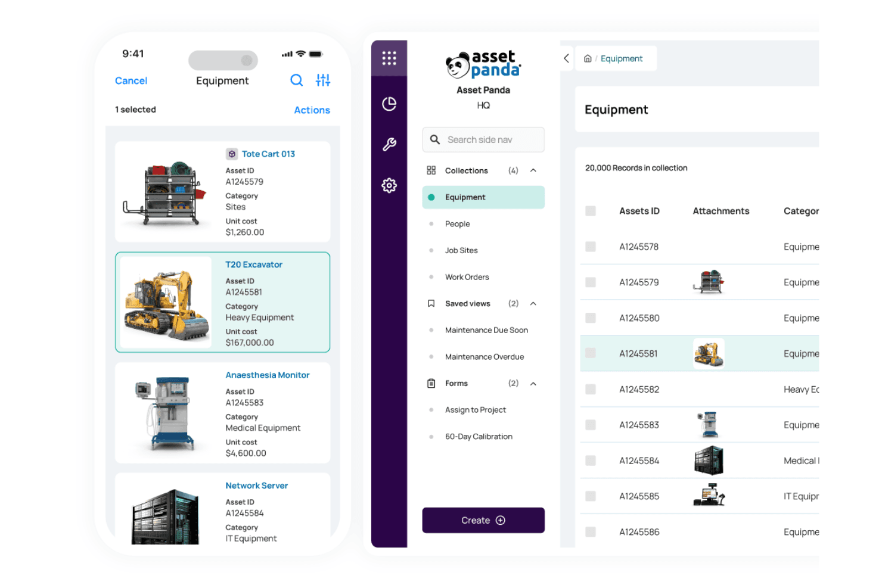The height and width of the screenshot is (588, 882).
Task: Open Maintenance Due Soon saved view
Action: click(x=486, y=330)
